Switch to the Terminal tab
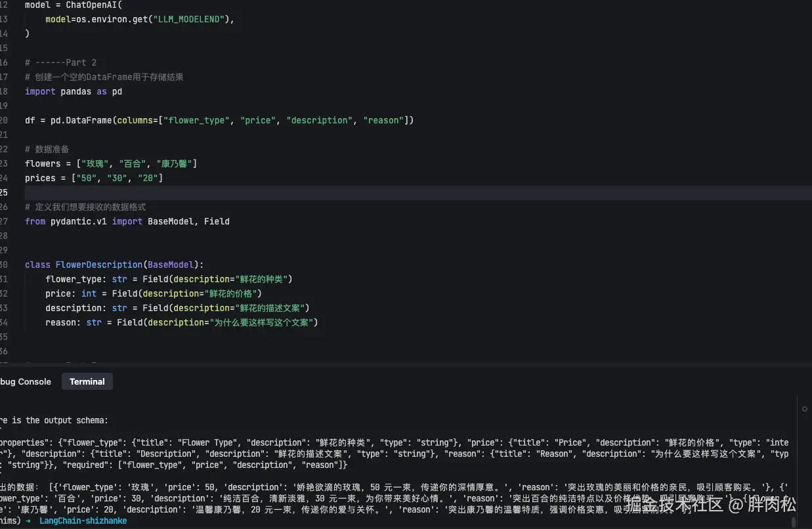Image resolution: width=812 pixels, height=529 pixels. pyautogui.click(x=87, y=381)
